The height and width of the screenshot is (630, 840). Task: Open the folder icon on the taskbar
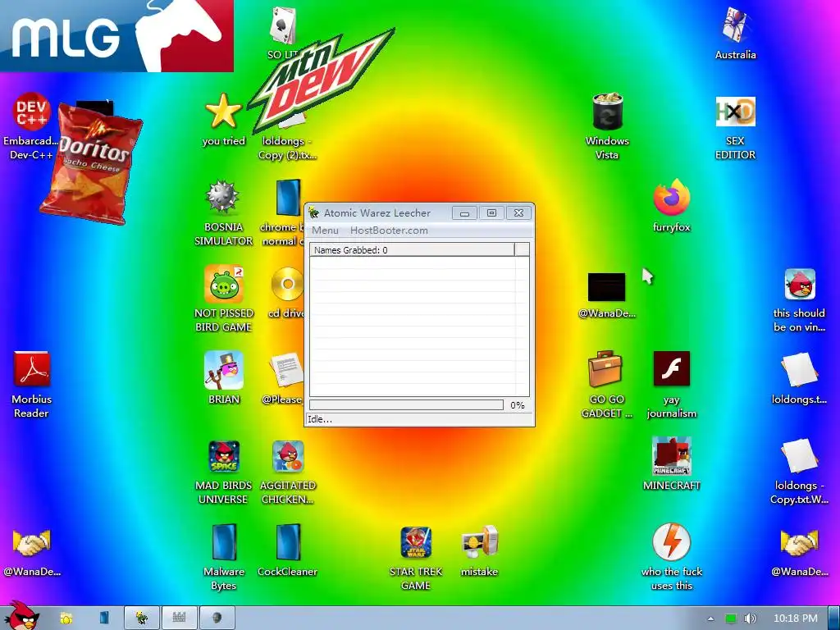point(66,619)
